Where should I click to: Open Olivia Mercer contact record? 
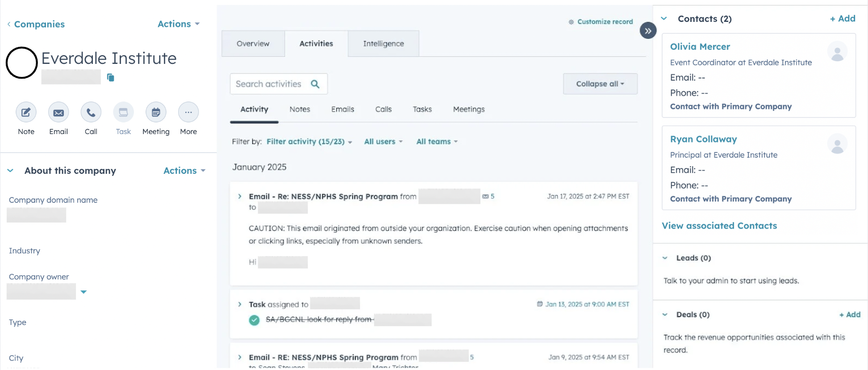(700, 47)
